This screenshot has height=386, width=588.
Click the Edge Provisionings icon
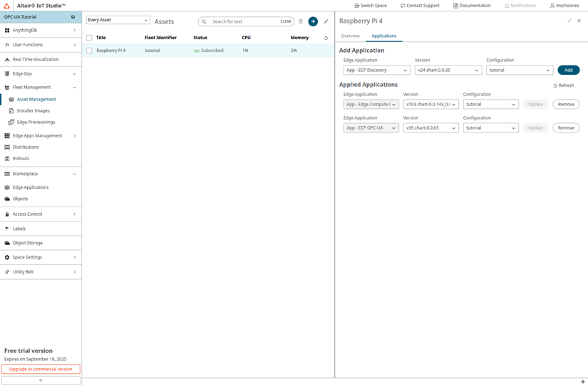coord(11,122)
